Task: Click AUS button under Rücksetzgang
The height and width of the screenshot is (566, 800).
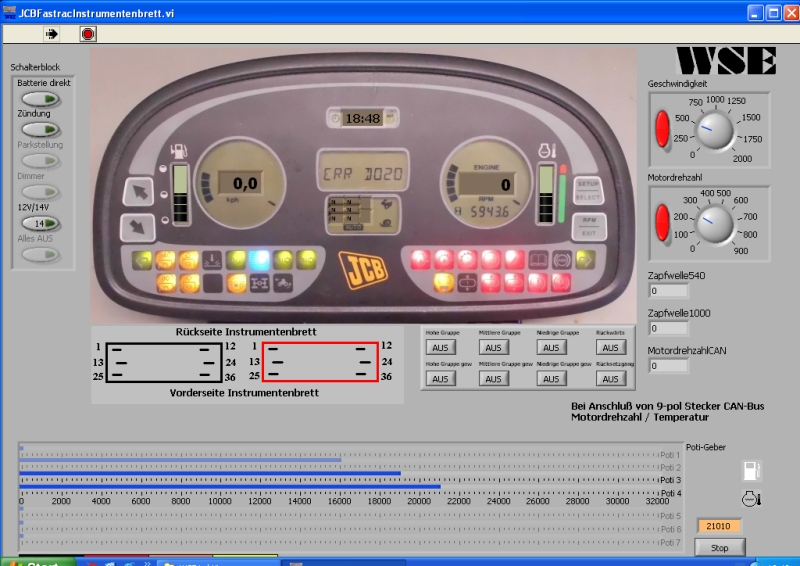Action: click(611, 379)
